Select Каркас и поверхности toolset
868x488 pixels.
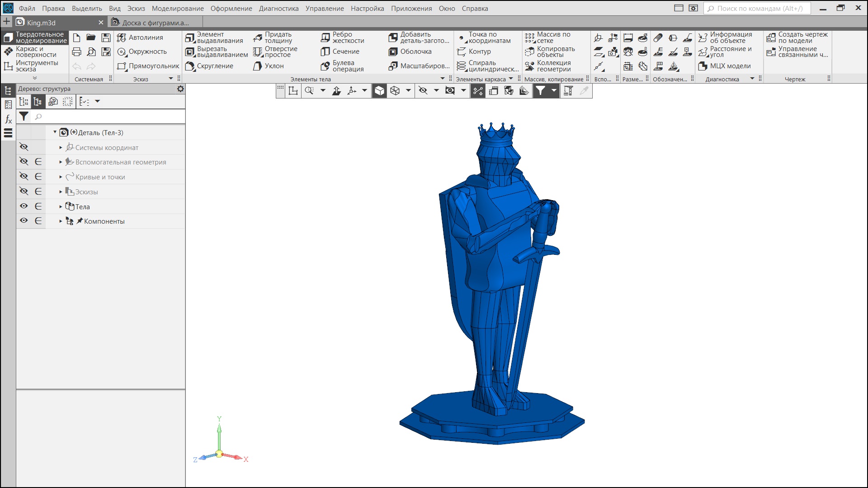34,52
